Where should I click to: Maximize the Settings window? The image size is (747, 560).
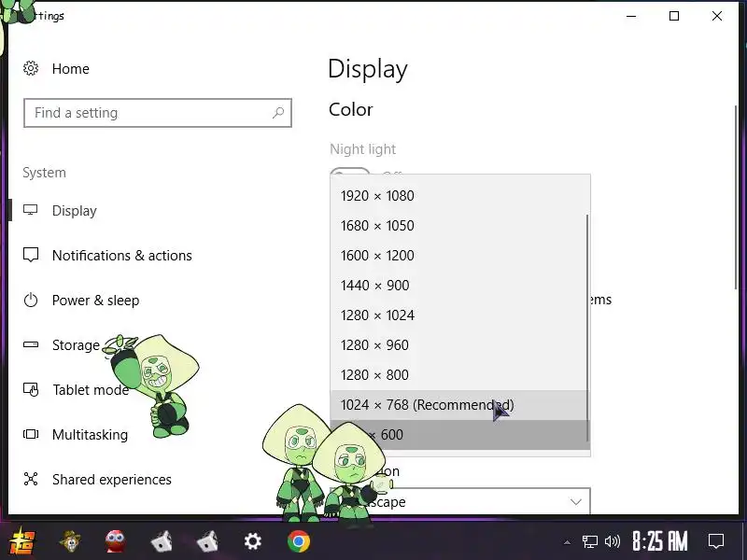pos(674,16)
